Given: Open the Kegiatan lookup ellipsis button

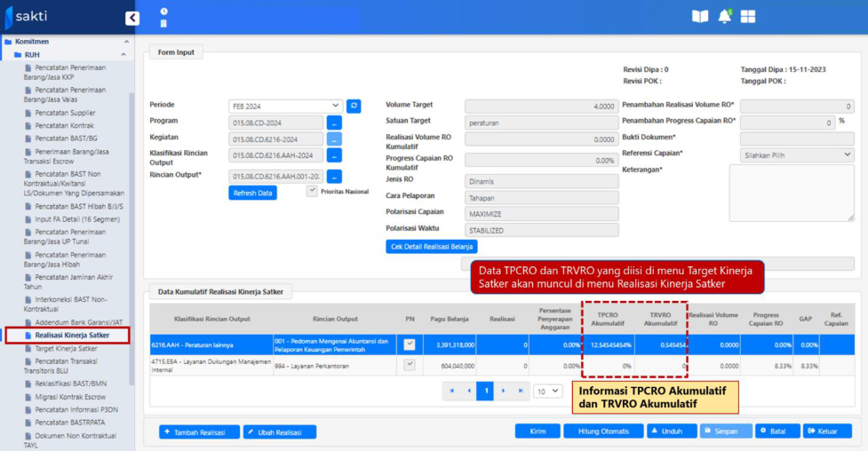Looking at the screenshot, I should [334, 139].
